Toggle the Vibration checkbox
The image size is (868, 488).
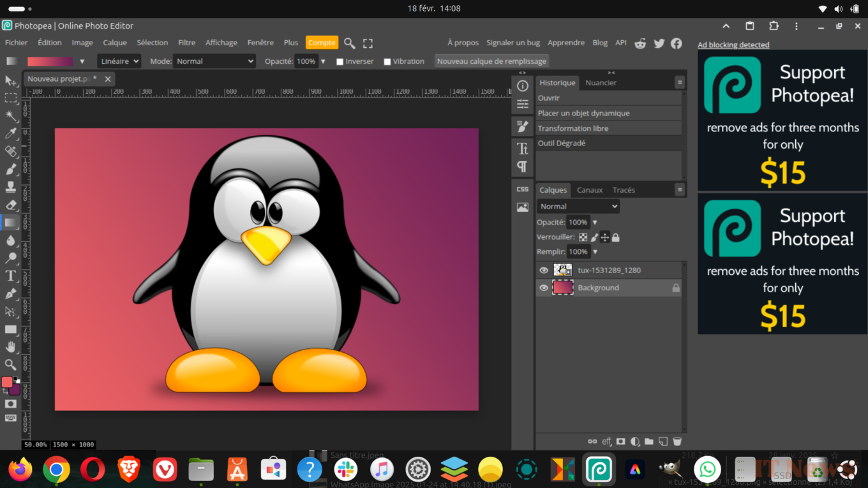click(x=387, y=62)
